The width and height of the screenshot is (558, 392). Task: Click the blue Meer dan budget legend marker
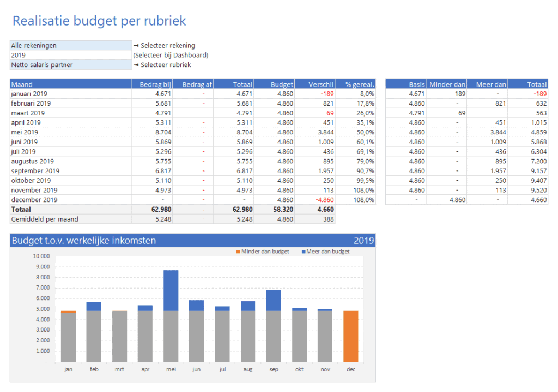(303, 252)
